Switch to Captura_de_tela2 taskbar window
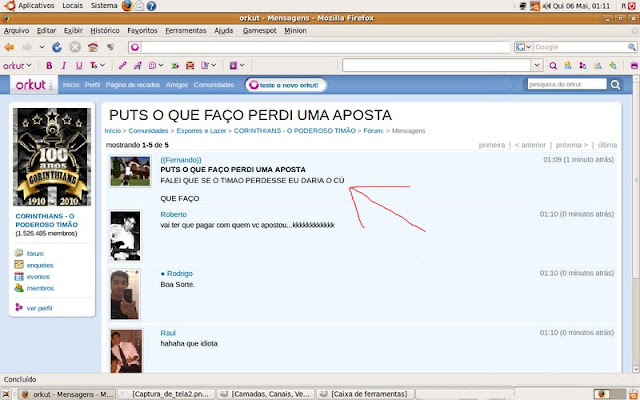Screen dimensions: 640x400 tap(165, 394)
